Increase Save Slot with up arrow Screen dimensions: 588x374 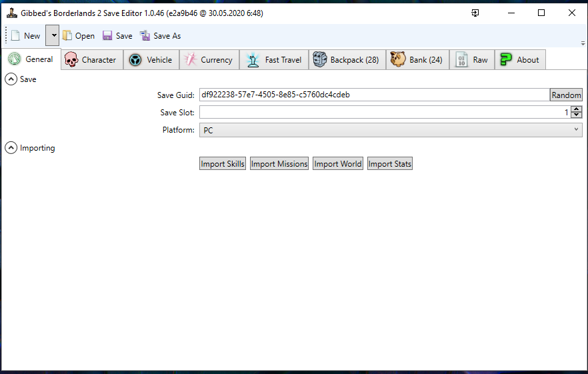point(577,109)
